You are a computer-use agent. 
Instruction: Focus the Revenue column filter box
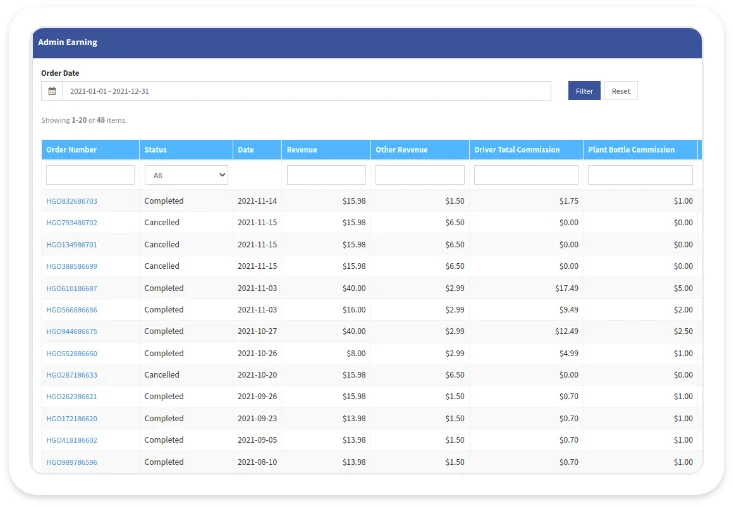point(326,175)
